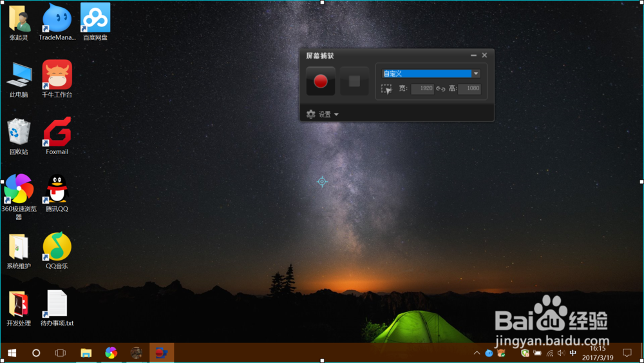Select the 百度网盘 desktop icon
This screenshot has height=363, width=644.
click(x=95, y=23)
